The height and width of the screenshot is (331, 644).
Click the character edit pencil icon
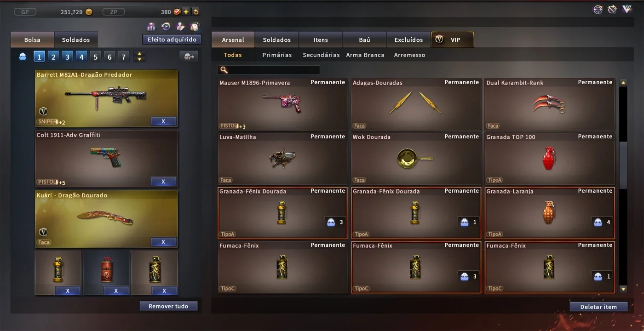point(180,27)
